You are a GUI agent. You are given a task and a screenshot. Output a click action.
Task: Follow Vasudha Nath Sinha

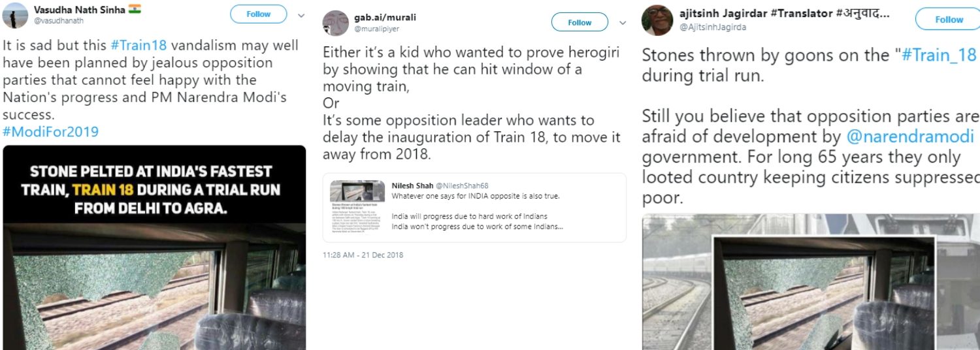pos(258,14)
